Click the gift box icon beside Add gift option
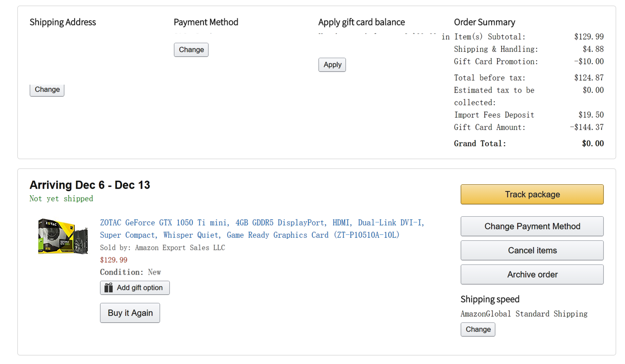625x364 pixels. 108,288
